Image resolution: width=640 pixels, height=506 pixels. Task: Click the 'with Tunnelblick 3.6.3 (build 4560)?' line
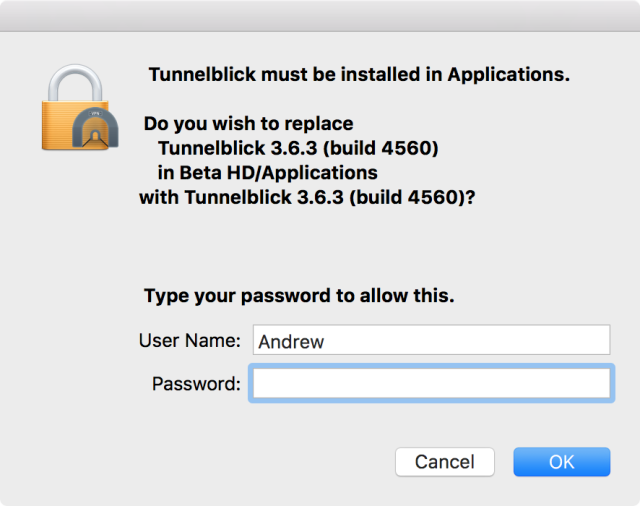pyautogui.click(x=307, y=198)
